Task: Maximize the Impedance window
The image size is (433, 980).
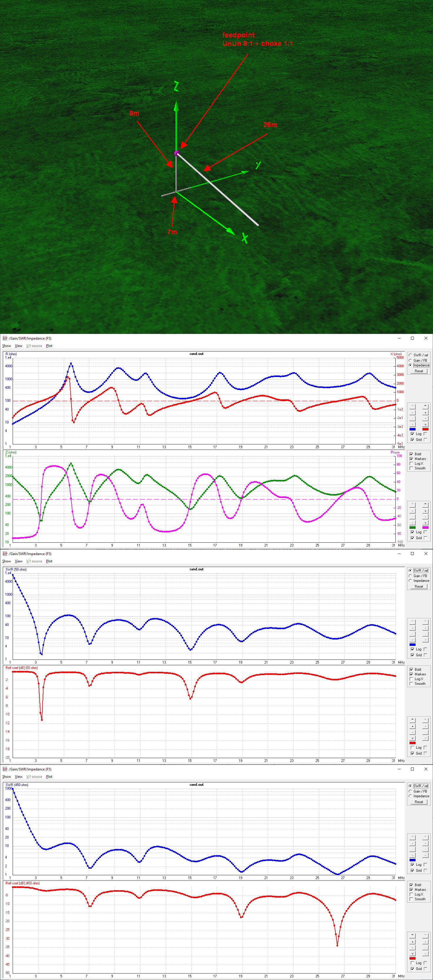Action: (412, 338)
